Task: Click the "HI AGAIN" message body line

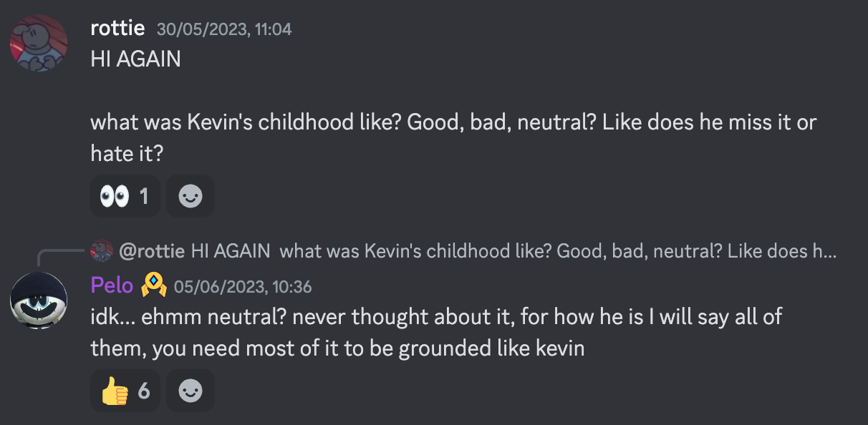Action: click(135, 59)
